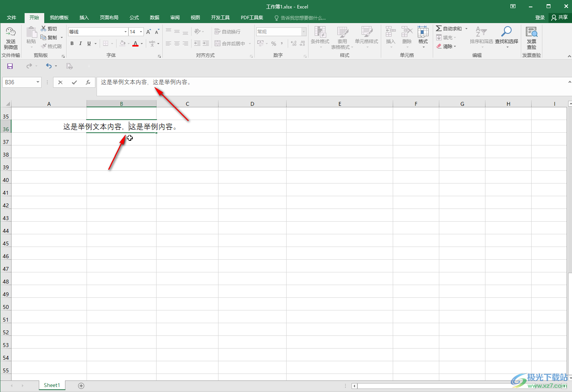This screenshot has width=572, height=392.
Task: Open the font size 14 dropdown
Action: click(141, 32)
